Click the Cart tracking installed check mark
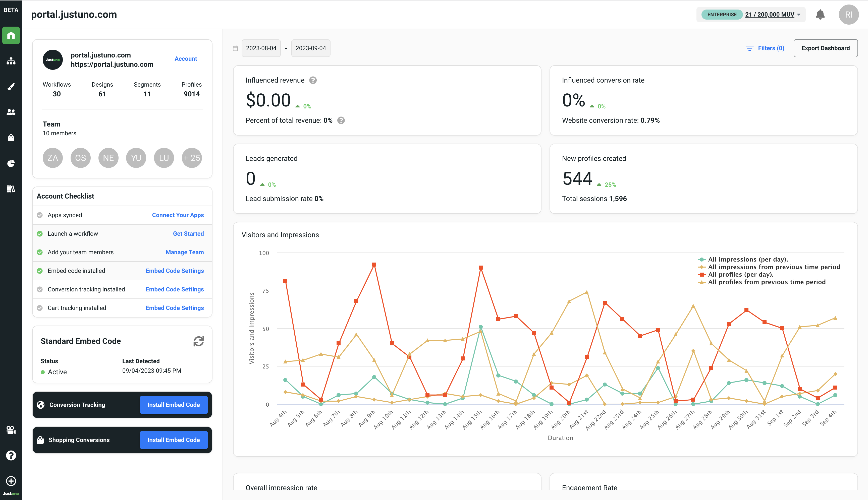The image size is (868, 500). coord(40,308)
